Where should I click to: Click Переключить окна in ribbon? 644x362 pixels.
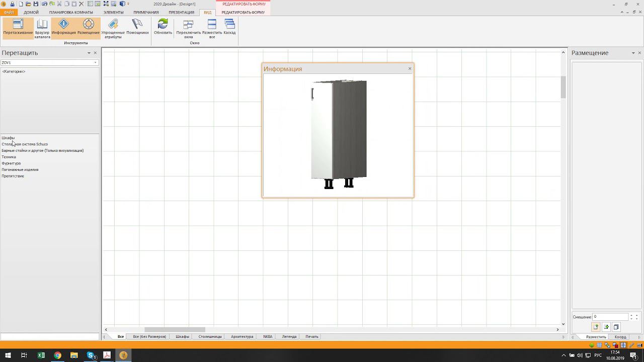tap(188, 28)
